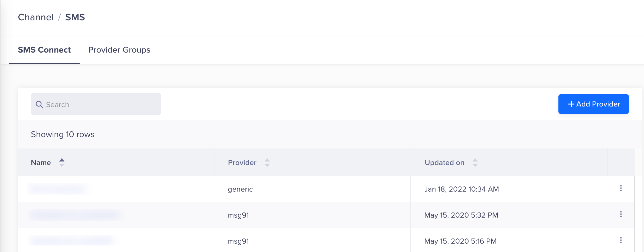The width and height of the screenshot is (644, 252).
Task: Click inside the Search input field
Action: coord(95,104)
